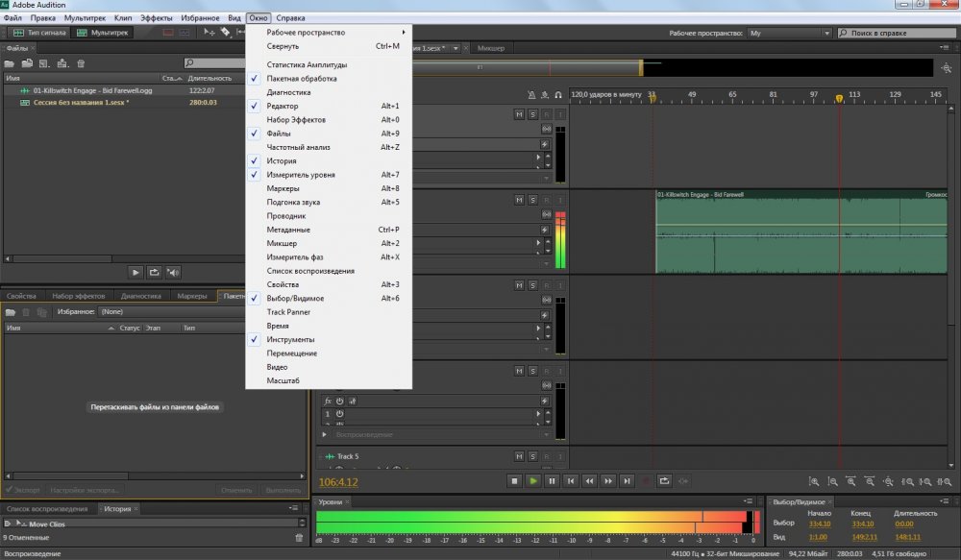
Task: Solo the second track with S button
Action: 532,200
